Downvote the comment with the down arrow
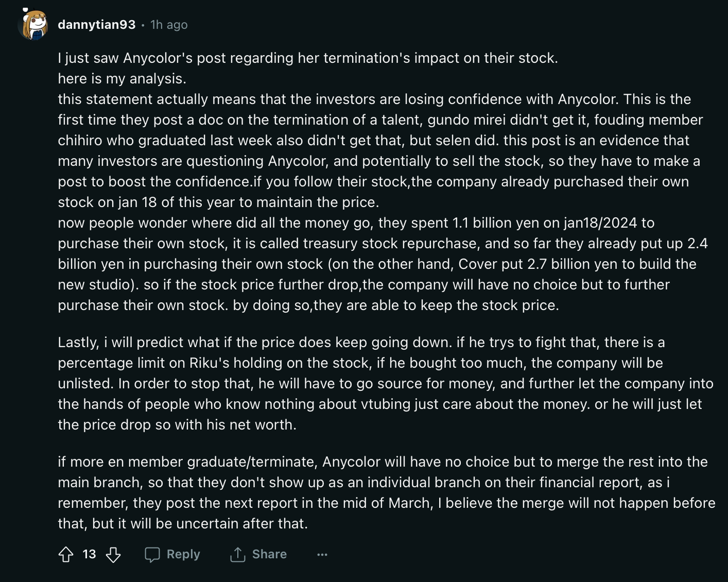Image resolution: width=728 pixels, height=582 pixels. pyautogui.click(x=113, y=555)
